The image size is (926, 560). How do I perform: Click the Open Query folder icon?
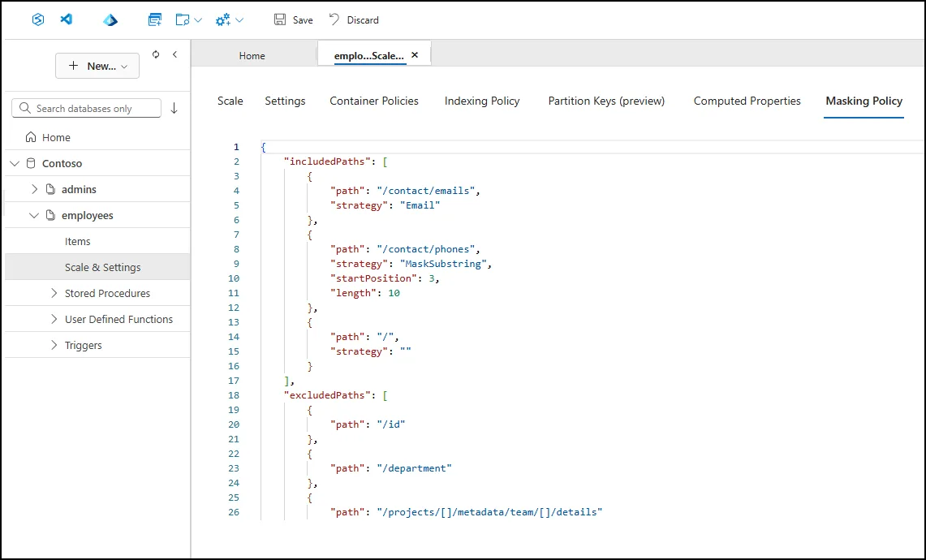[183, 19]
